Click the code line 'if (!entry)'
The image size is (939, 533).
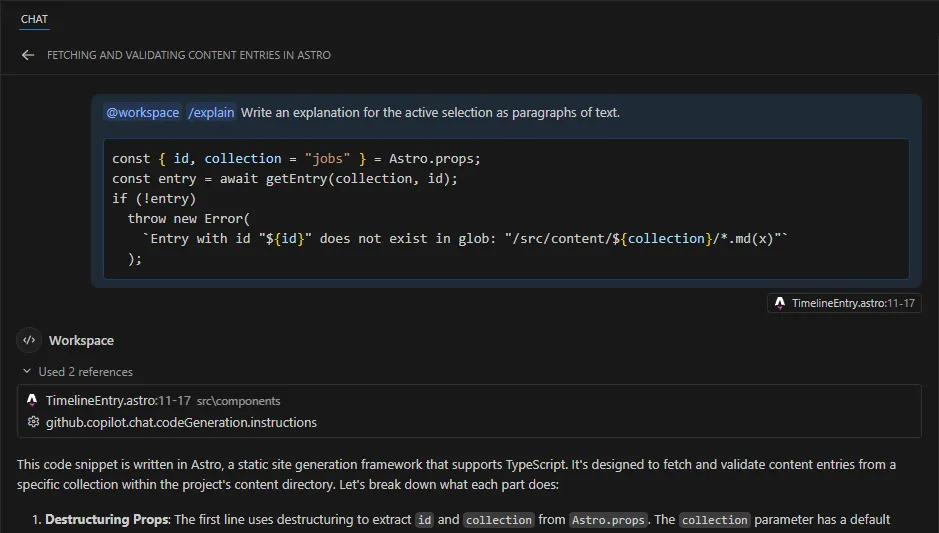[154, 198]
